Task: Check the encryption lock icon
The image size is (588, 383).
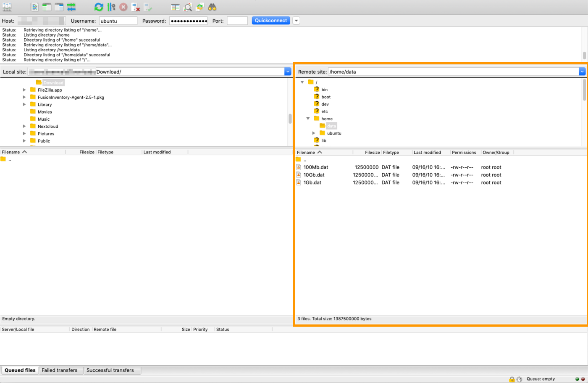Action: point(512,379)
